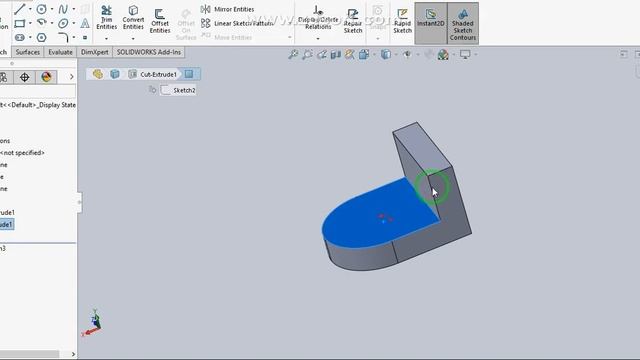Open Sketch Fillet dropdown arrow
640x360 pixels.
tap(73, 38)
